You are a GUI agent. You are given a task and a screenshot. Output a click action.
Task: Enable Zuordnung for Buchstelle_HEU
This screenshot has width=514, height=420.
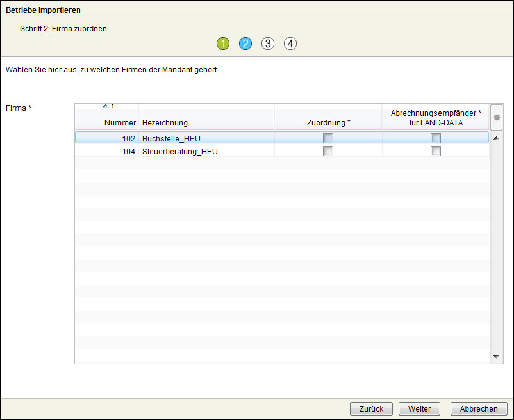[328, 138]
